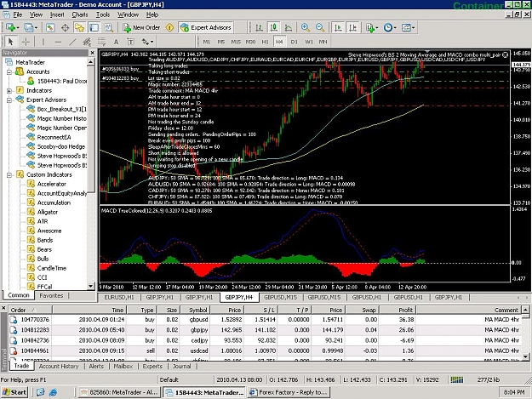532x399 pixels.
Task: Select the text A tool
Action: pyautogui.click(x=116, y=42)
